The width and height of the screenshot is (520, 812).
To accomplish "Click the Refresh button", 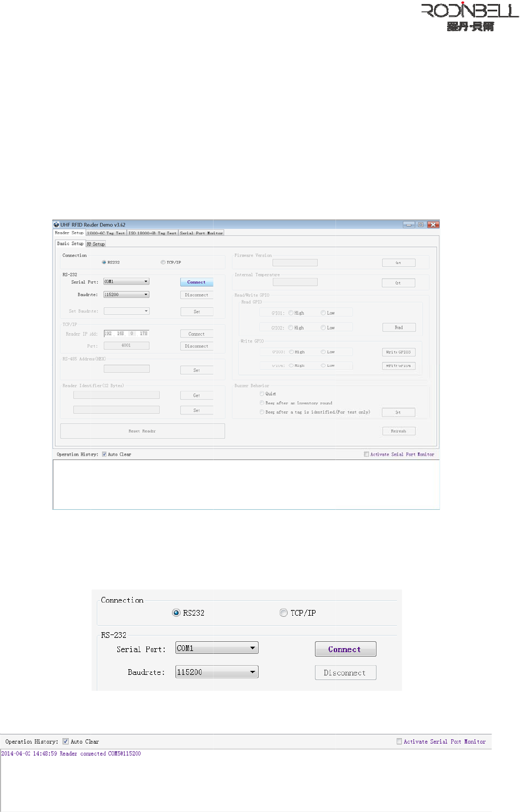I will [x=398, y=431].
